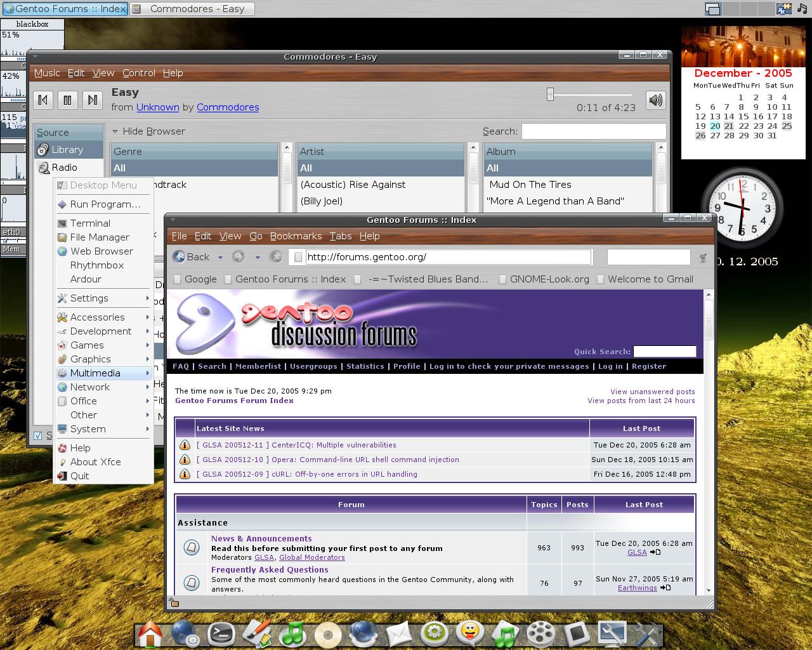Choose Run Program from desktop menu

(103, 204)
